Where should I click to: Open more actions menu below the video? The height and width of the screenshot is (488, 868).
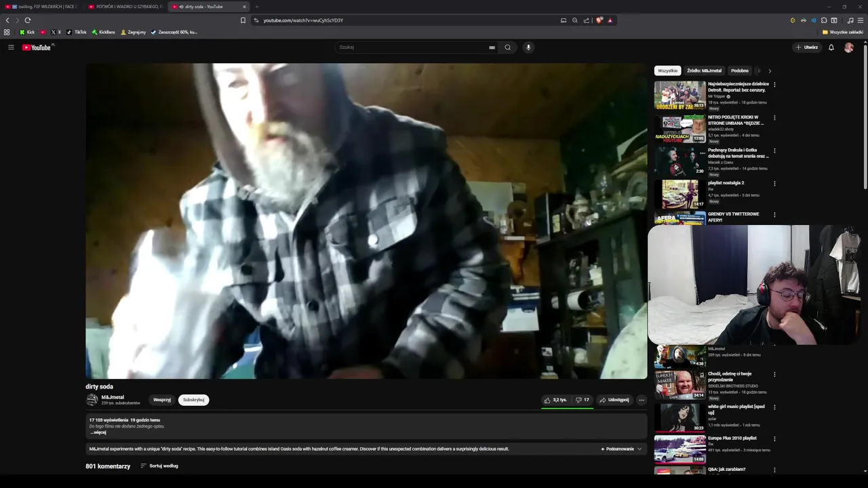click(x=642, y=400)
